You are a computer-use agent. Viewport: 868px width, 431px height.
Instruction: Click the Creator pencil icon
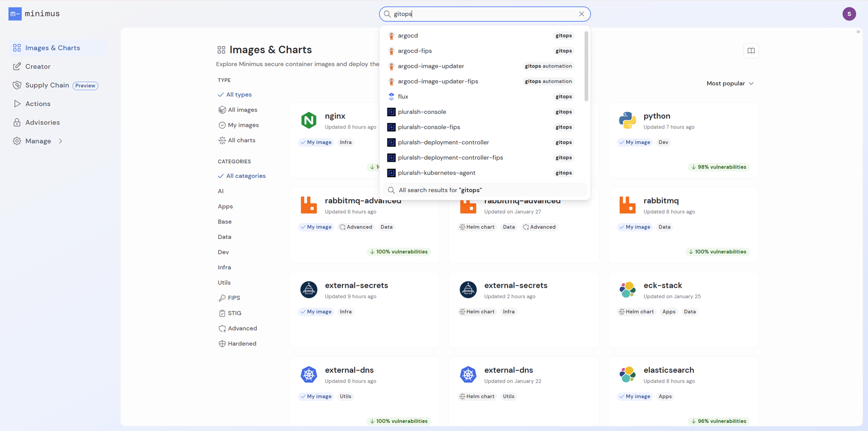pyautogui.click(x=17, y=66)
